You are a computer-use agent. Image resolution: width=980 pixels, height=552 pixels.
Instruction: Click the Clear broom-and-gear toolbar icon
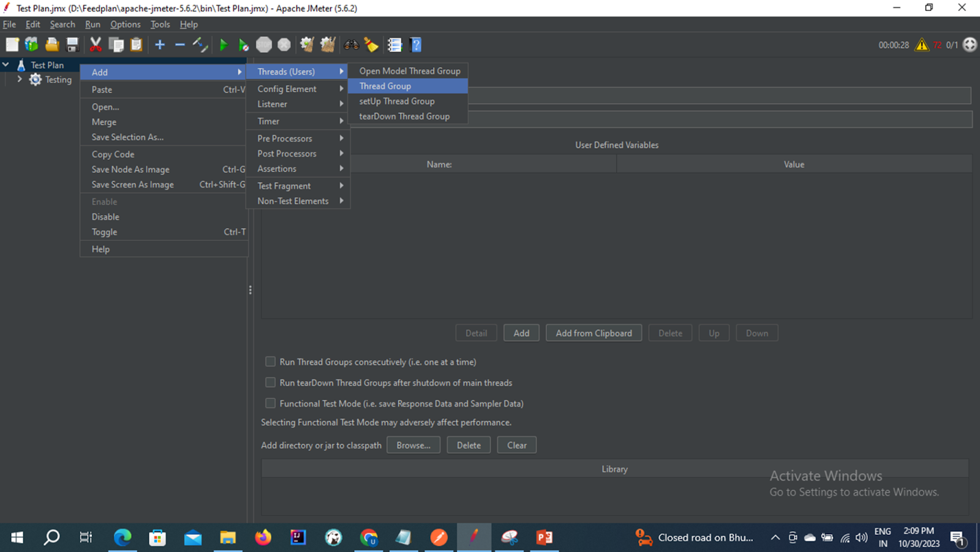(307, 45)
